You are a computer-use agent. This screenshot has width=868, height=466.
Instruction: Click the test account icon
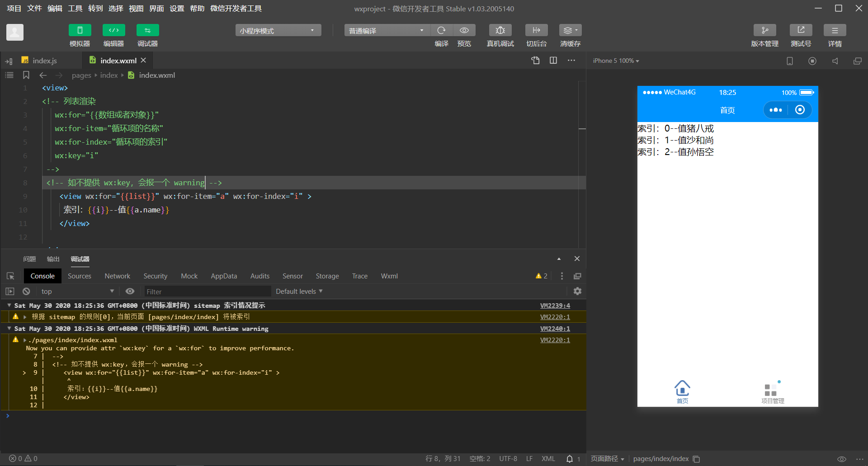801,30
